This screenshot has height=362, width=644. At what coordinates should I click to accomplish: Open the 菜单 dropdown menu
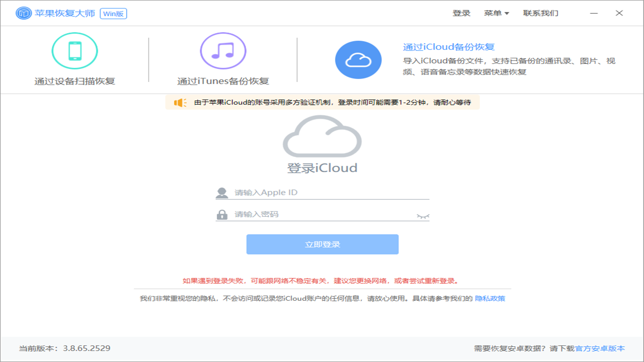(496, 13)
